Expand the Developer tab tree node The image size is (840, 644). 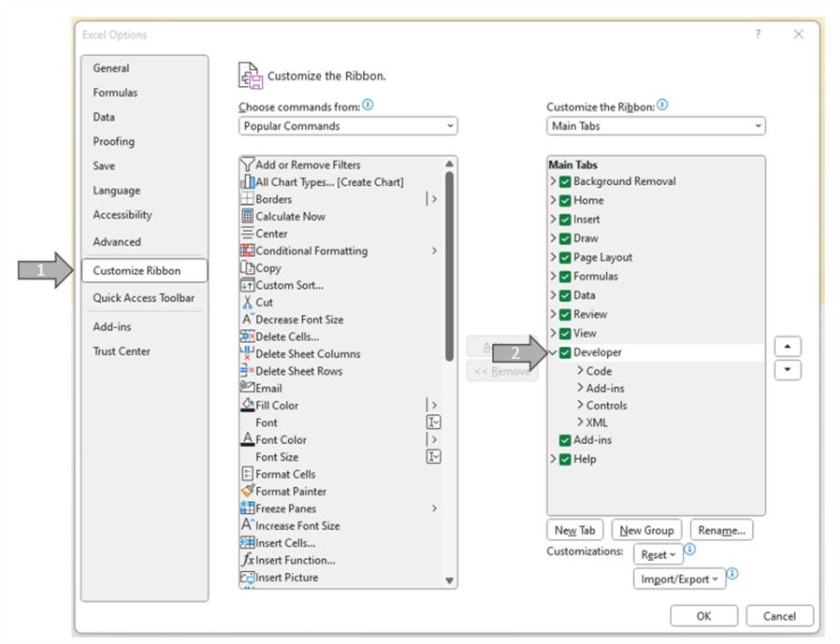[x=554, y=352]
